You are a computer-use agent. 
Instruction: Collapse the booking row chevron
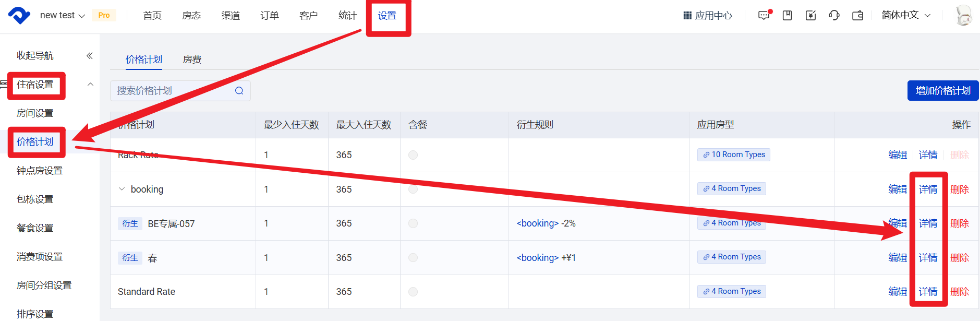click(x=122, y=189)
